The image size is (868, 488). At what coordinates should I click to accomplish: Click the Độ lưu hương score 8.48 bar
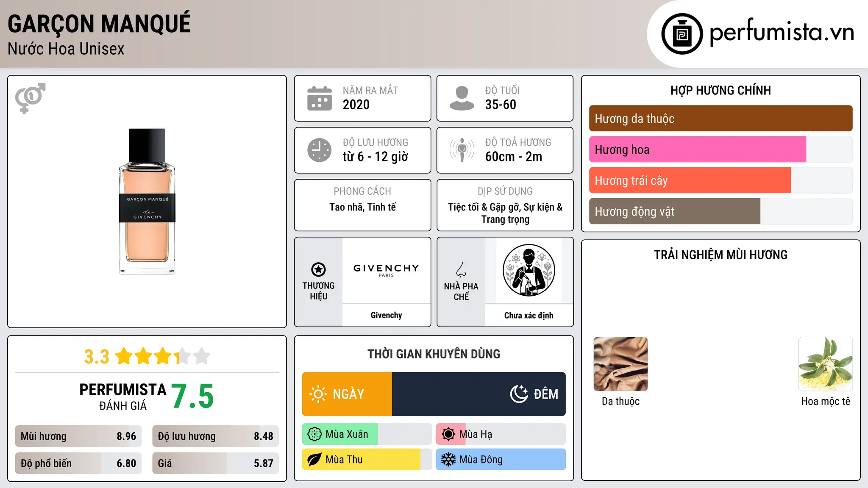coord(215,436)
